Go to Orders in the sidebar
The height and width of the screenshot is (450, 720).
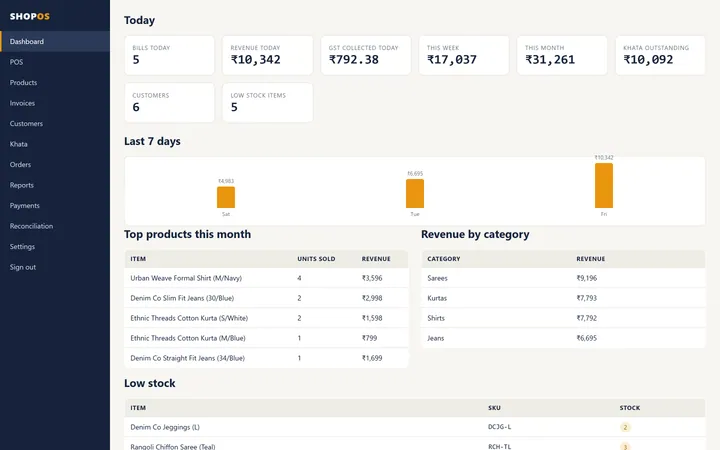coord(55,164)
